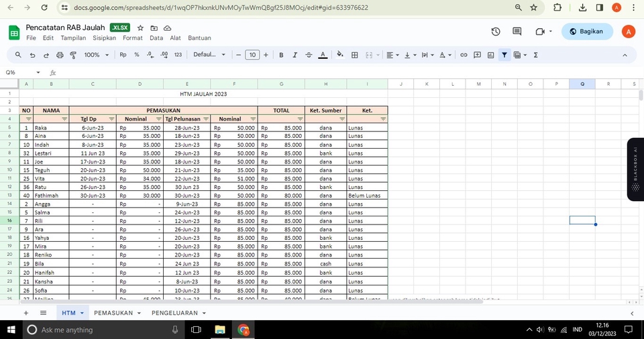Add a new sheet
The width and height of the screenshot is (644, 339).
(x=26, y=313)
